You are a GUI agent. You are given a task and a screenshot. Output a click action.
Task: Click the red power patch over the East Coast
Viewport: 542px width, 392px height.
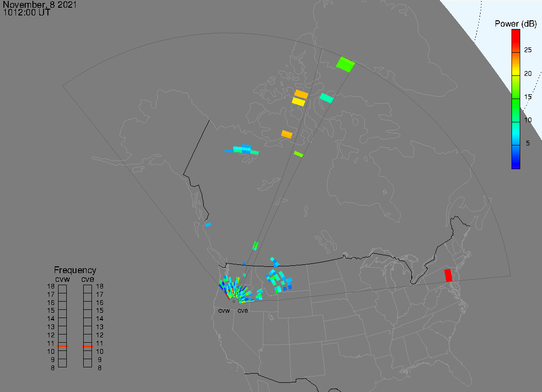[x=448, y=276]
